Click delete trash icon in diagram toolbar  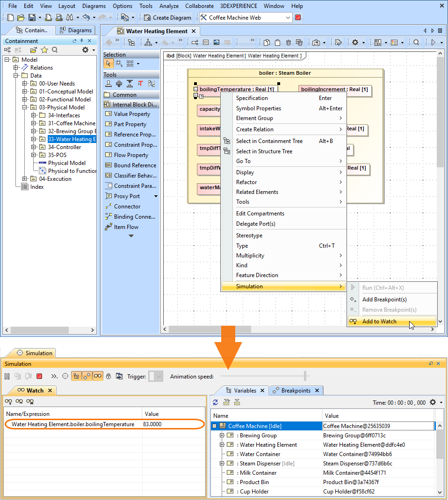pyautogui.click(x=288, y=43)
